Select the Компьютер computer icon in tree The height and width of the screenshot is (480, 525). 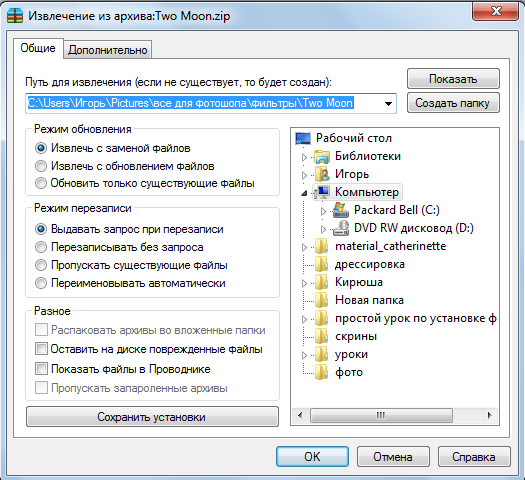[322, 192]
